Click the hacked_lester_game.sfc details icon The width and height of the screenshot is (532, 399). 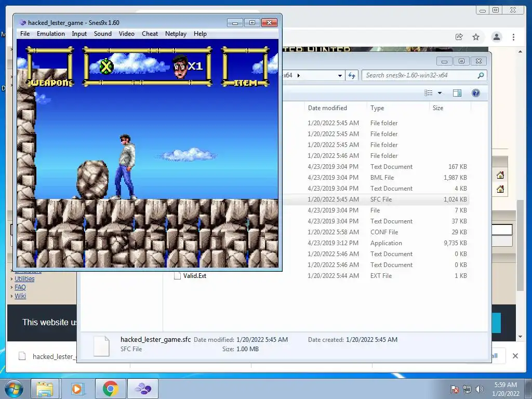tap(101, 346)
